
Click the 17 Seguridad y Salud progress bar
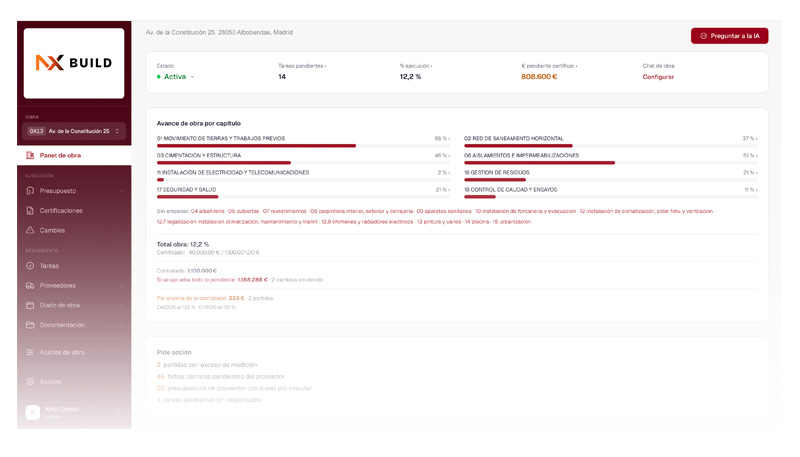coord(303,197)
